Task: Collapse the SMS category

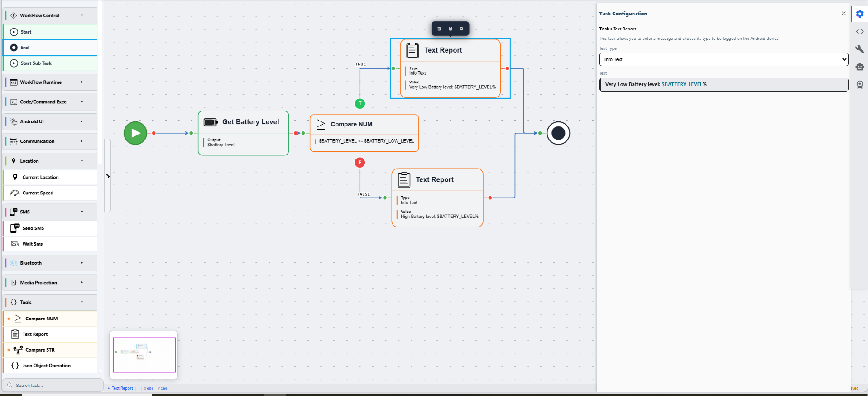Action: click(50, 212)
